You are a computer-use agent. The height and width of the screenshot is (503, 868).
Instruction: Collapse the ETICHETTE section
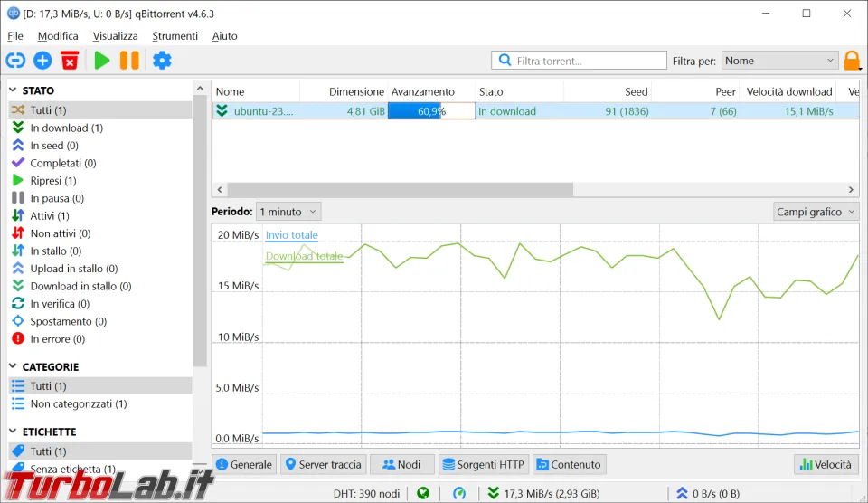(13, 431)
